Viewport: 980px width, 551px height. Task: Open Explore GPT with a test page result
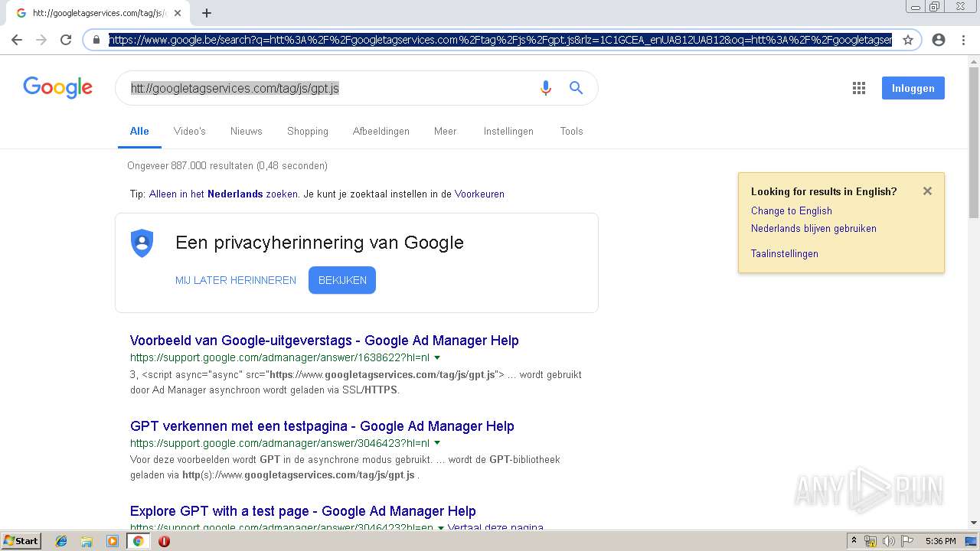(x=303, y=511)
